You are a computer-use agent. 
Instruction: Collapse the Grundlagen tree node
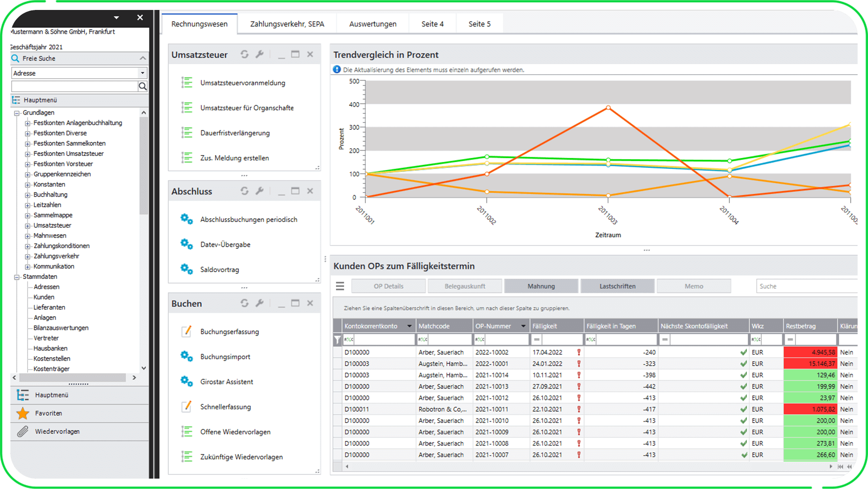tap(17, 113)
